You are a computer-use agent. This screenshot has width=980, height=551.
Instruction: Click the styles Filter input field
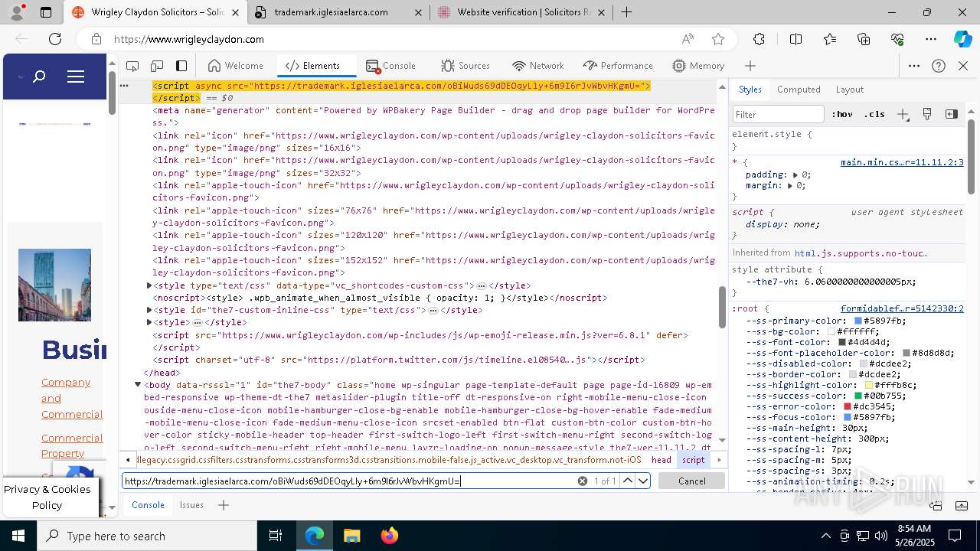tap(779, 114)
